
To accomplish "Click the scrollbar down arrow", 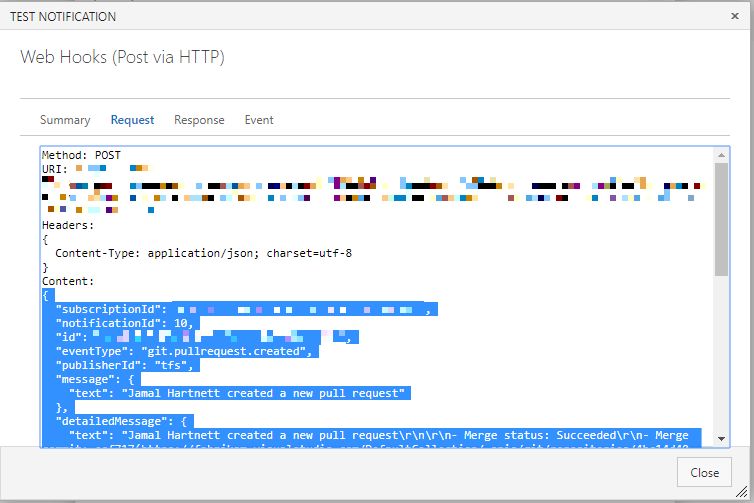I will point(721,439).
